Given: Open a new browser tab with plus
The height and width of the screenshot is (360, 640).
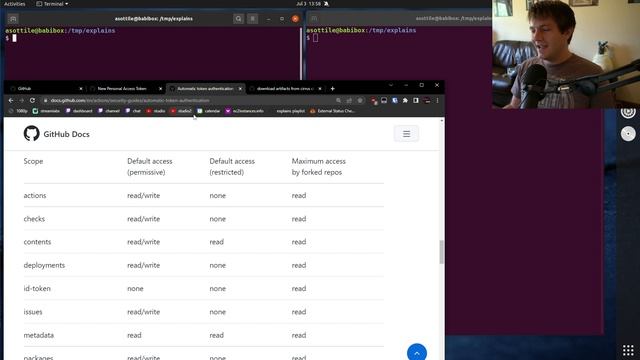Looking at the screenshot, I should click(x=333, y=89).
